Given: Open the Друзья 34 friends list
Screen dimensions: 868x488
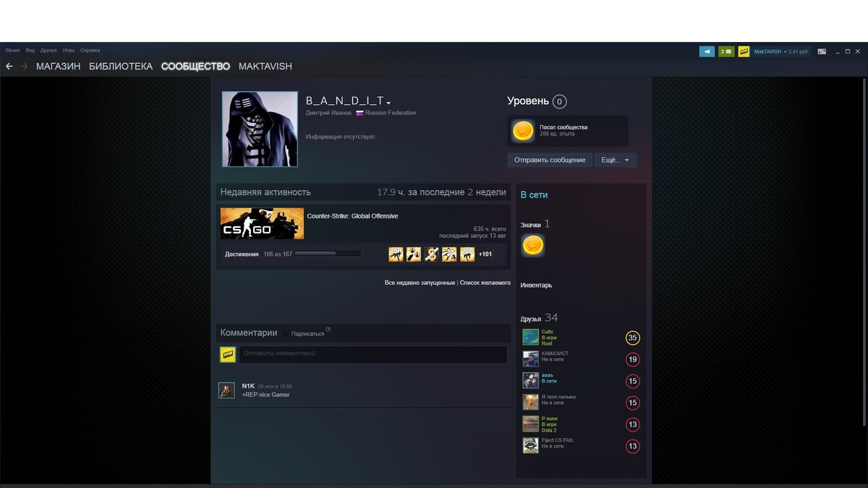Looking at the screenshot, I should pos(539,318).
